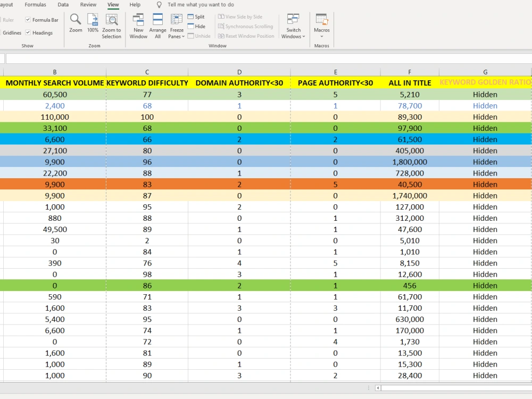
Task: Click the MONTHLY SEARCH VOLUME header cell
Action: tap(55, 83)
